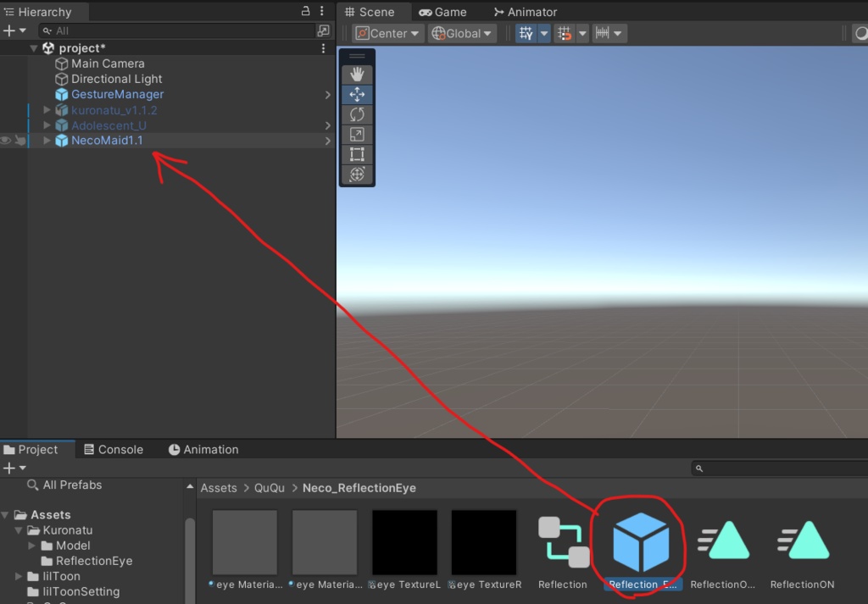Open grid snapping settings dropdown arrow
868x604 pixels.
[582, 33]
